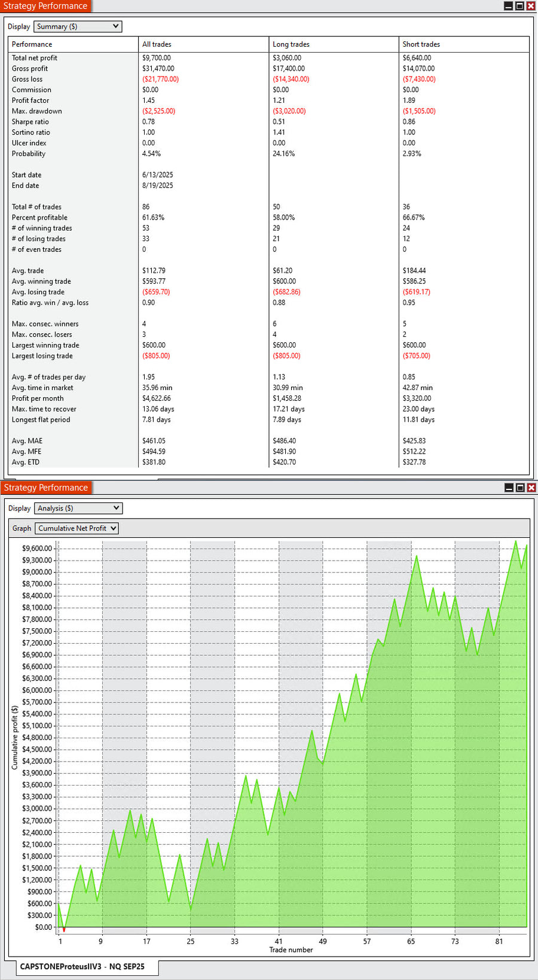This screenshot has width=538, height=980.
Task: Select the Max. drawdown row label
Action: tap(36, 111)
